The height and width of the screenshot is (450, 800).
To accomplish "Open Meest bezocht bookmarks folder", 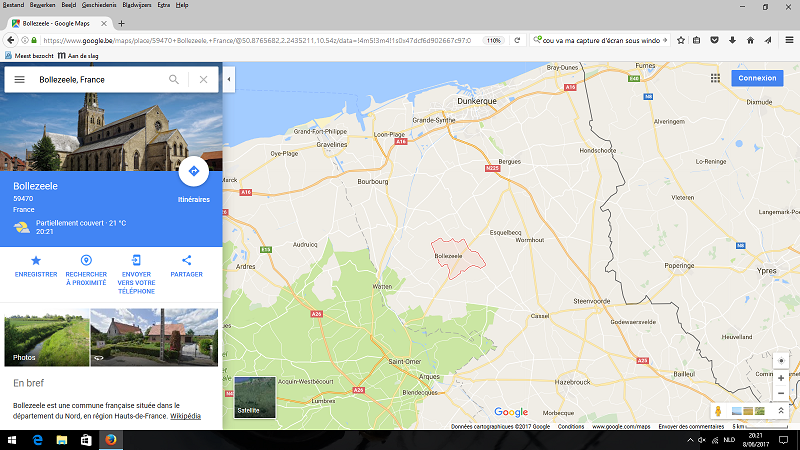I will 29,56.
